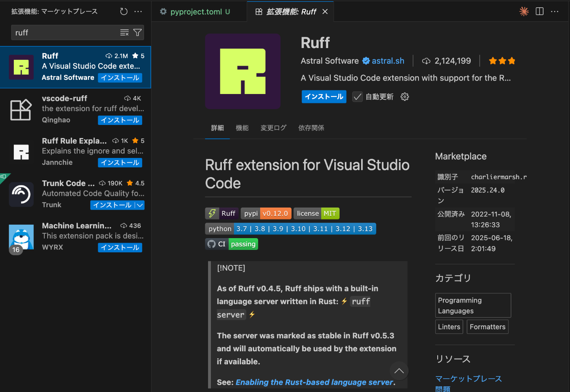Screen dimensions: 570x392
Task: Click the CI passing badge
Action: click(231, 244)
